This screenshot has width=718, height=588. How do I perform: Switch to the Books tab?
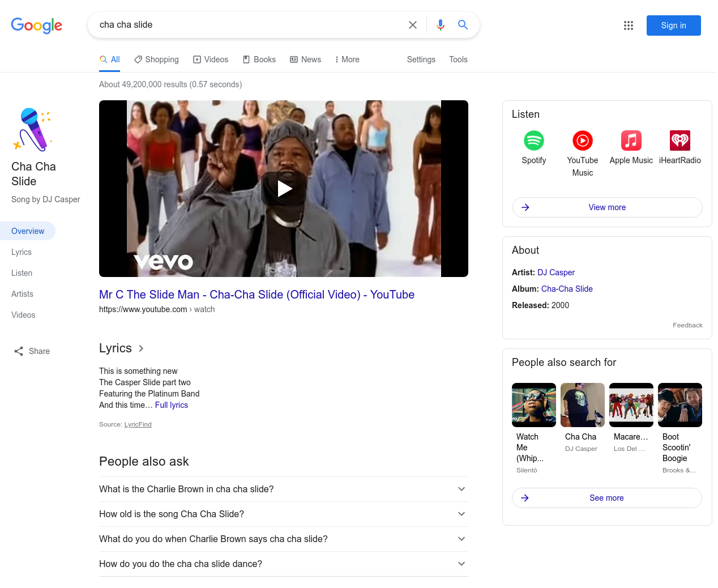259,59
